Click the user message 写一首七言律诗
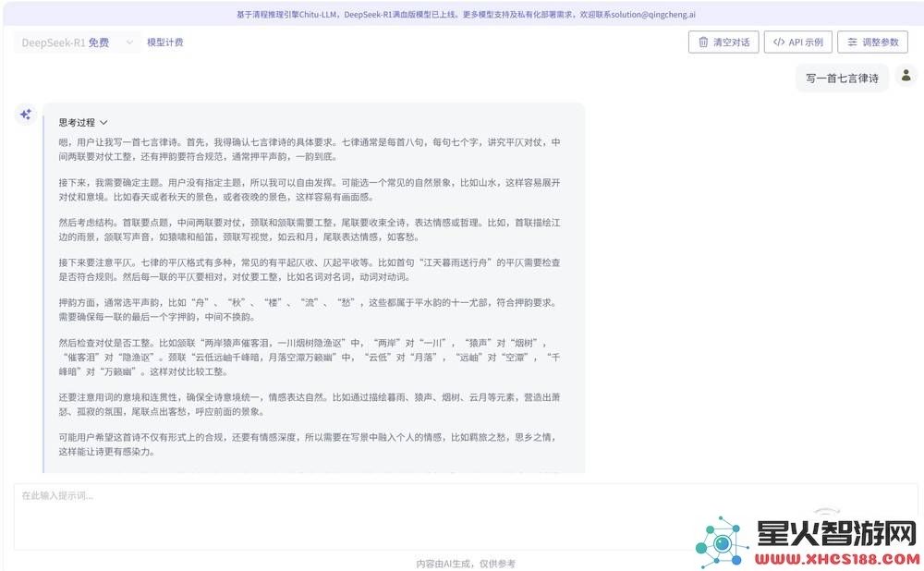The width and height of the screenshot is (924, 571). [x=842, y=79]
